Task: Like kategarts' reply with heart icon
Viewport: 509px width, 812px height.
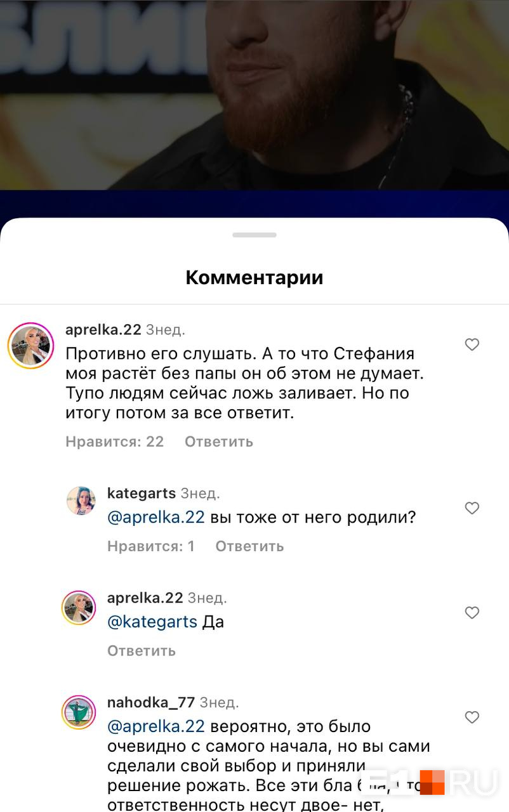Action: [x=472, y=508]
